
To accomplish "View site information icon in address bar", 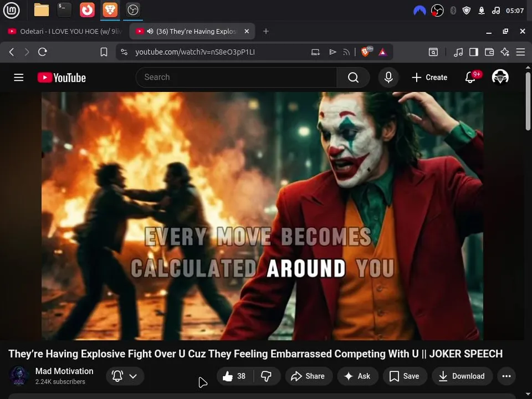I will 124,52.
